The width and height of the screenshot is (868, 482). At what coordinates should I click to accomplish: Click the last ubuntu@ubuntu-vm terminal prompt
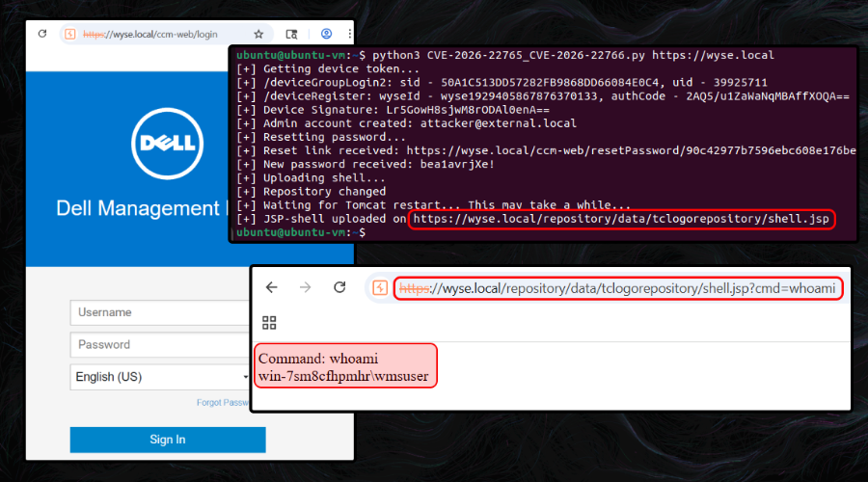click(x=301, y=232)
